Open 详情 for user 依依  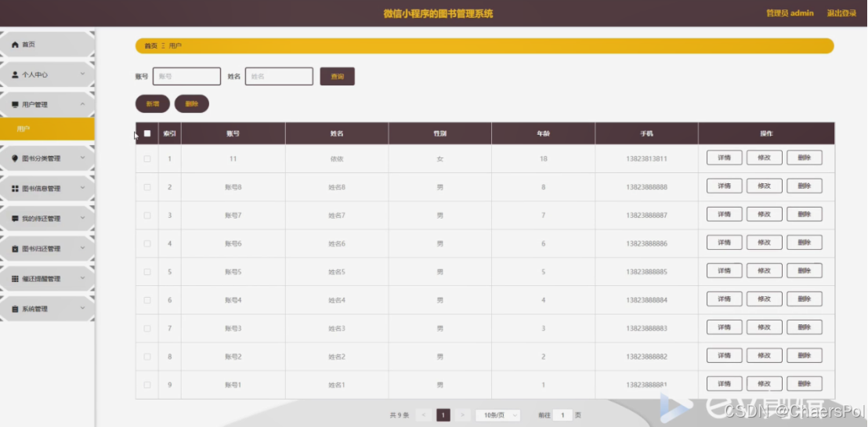coord(724,157)
